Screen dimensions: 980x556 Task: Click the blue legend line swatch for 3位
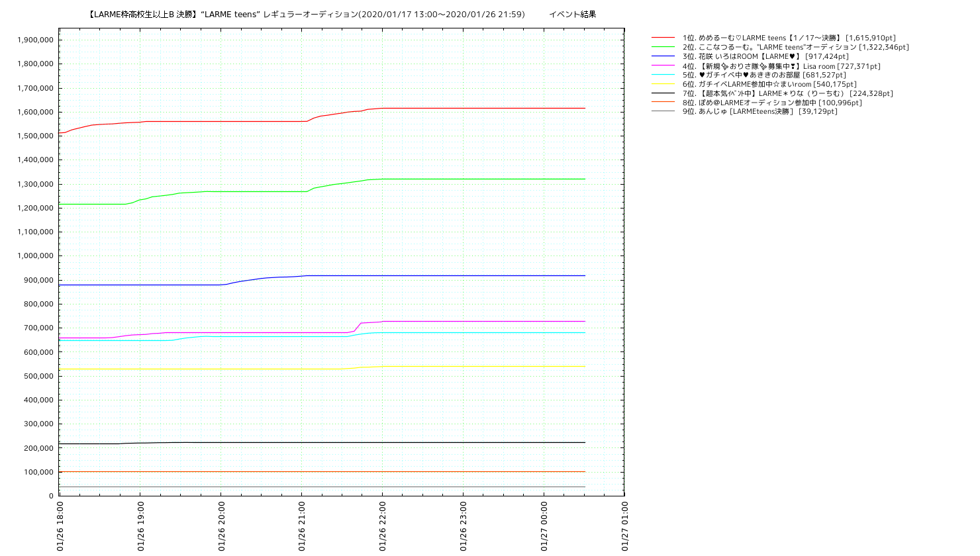[x=663, y=56]
